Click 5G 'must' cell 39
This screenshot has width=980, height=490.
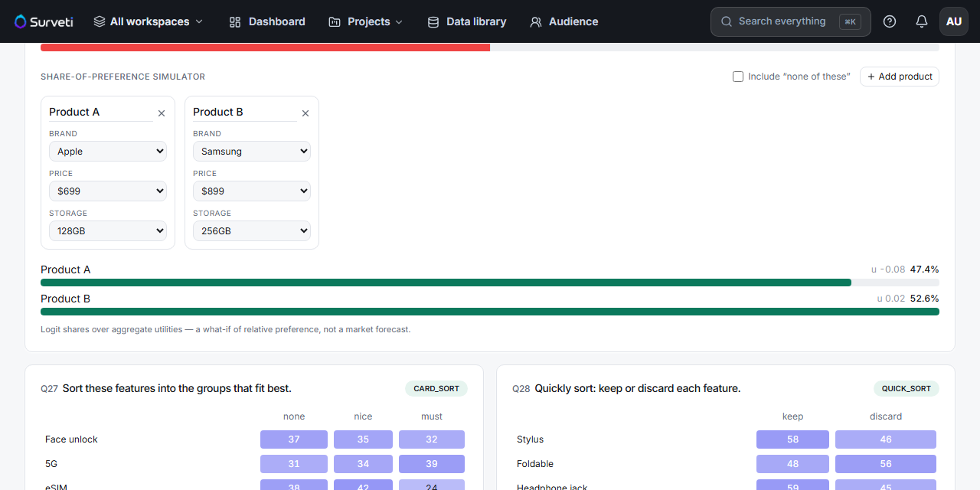pyautogui.click(x=432, y=464)
